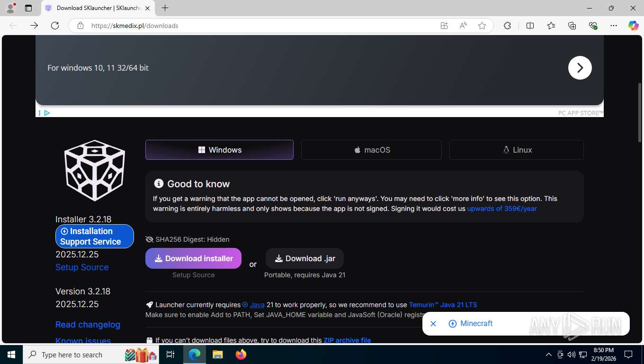644x364 pixels.
Task: Open the Collections panel
Action: [572, 26]
